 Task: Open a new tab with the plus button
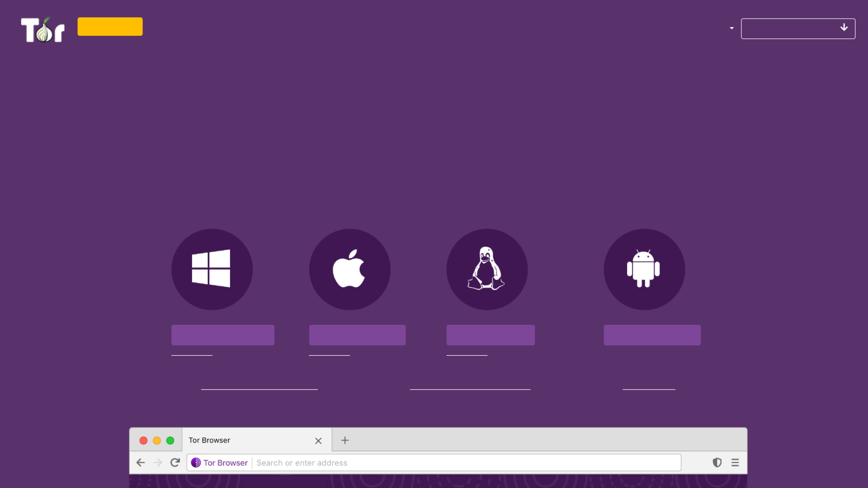(345, 440)
